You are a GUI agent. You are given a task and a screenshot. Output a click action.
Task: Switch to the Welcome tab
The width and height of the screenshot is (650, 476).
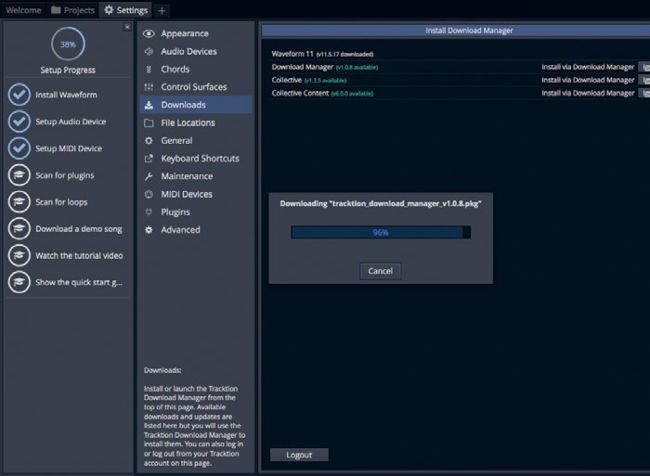coord(24,10)
